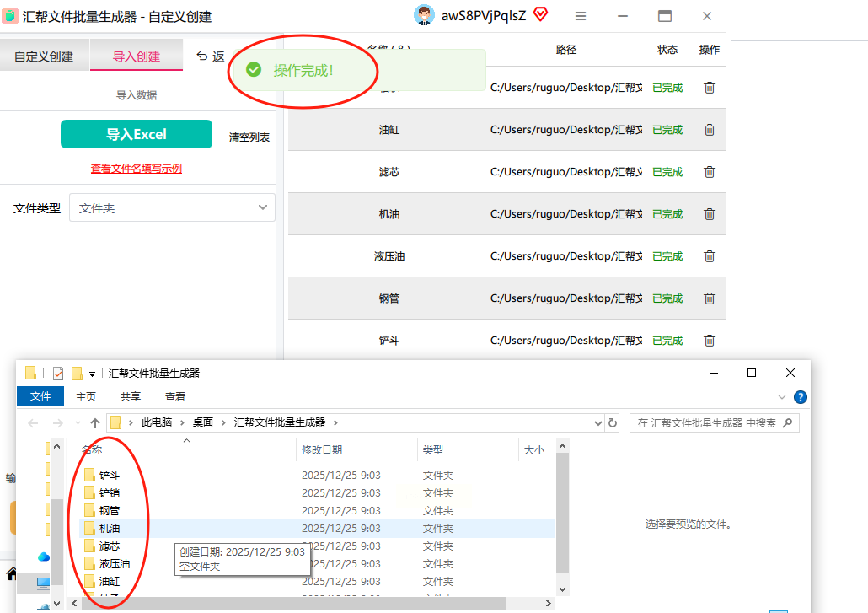868x613 pixels.
Task: Click the 返回 back button beside the tabs
Action: point(211,56)
